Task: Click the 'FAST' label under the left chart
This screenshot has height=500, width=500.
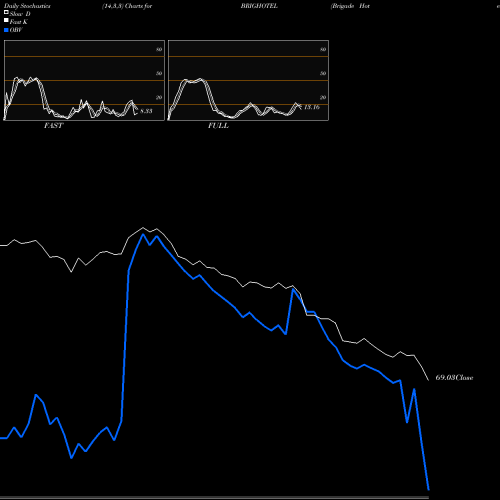Action: pos(53,126)
